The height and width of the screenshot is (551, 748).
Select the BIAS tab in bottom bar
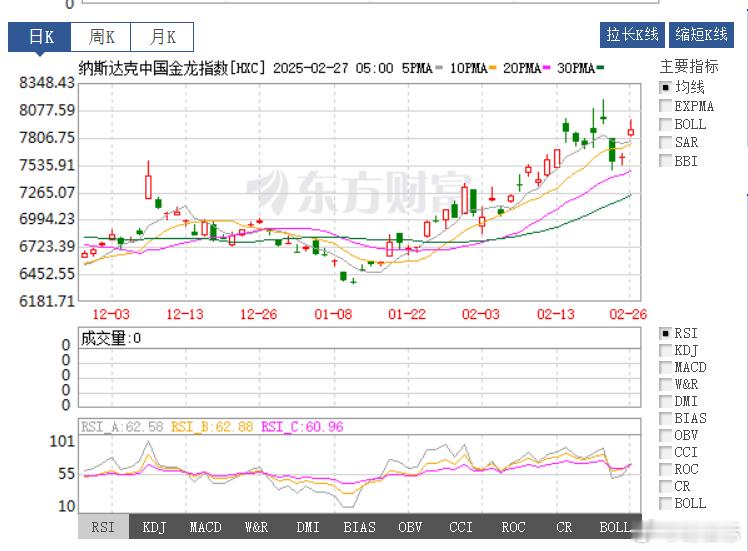click(359, 527)
